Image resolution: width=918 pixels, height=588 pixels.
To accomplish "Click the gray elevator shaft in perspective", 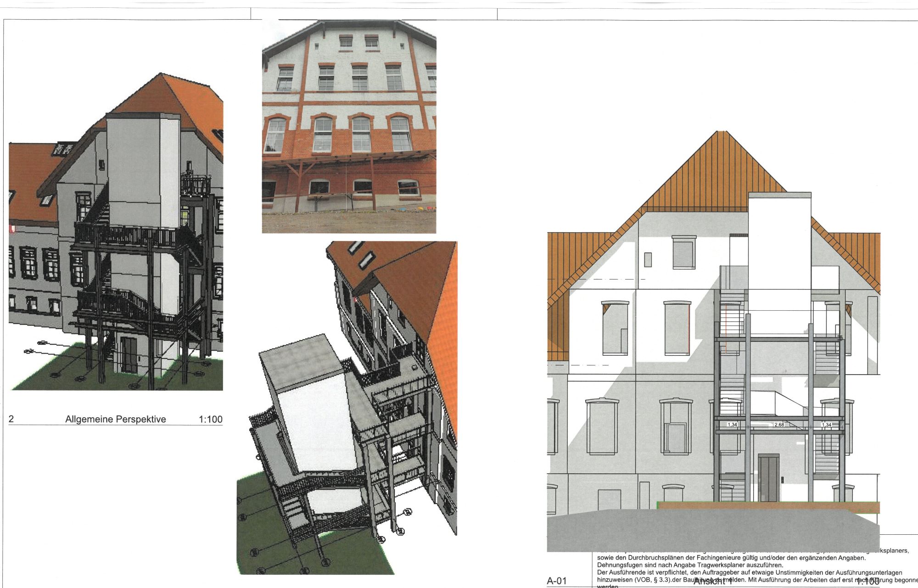I will (134, 165).
